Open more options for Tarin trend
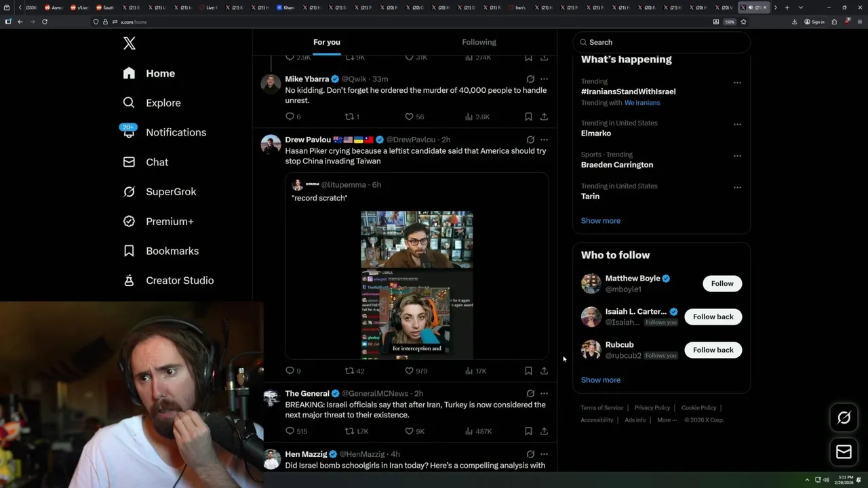 click(x=737, y=187)
